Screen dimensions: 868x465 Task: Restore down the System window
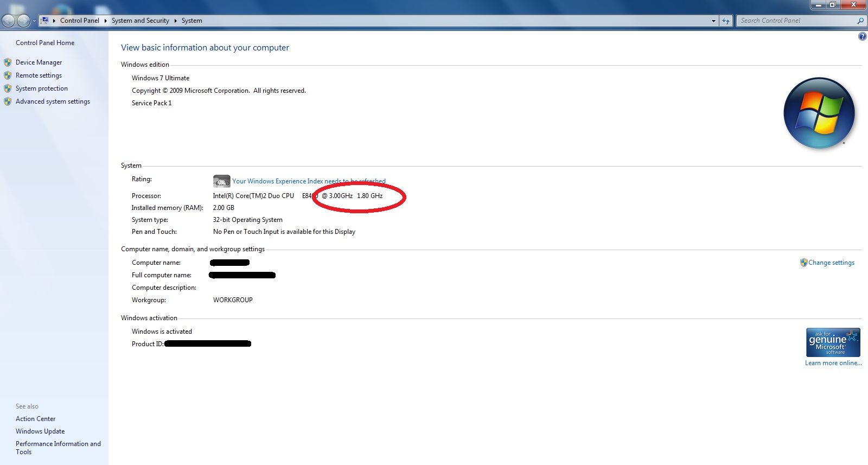pos(832,5)
